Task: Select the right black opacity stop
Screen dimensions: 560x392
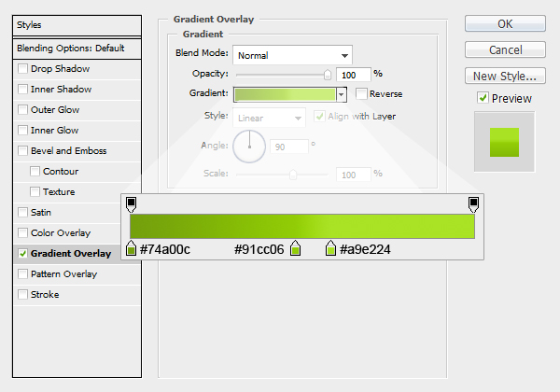Action: point(473,204)
